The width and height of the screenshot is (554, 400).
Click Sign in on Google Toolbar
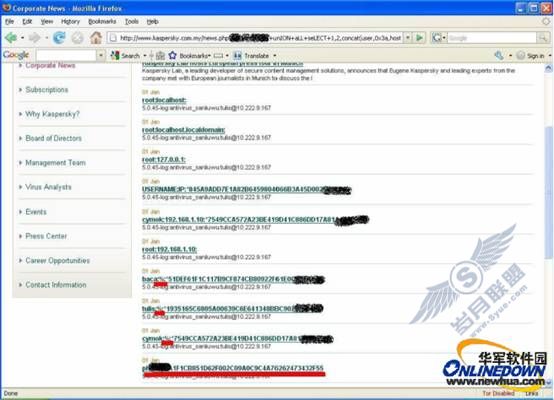pyautogui.click(x=531, y=56)
